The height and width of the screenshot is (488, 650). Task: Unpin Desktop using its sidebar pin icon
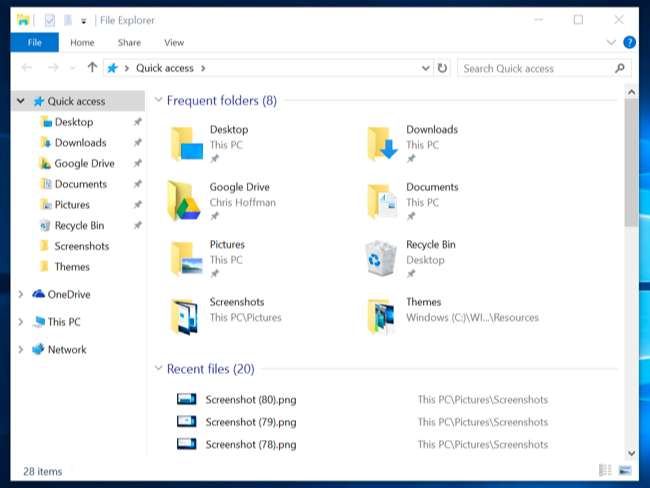[138, 122]
